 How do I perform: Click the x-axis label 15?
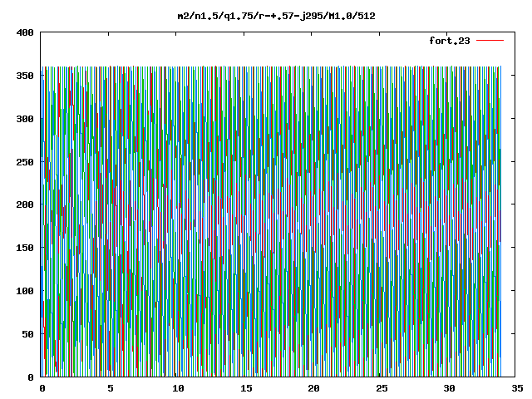246,388
